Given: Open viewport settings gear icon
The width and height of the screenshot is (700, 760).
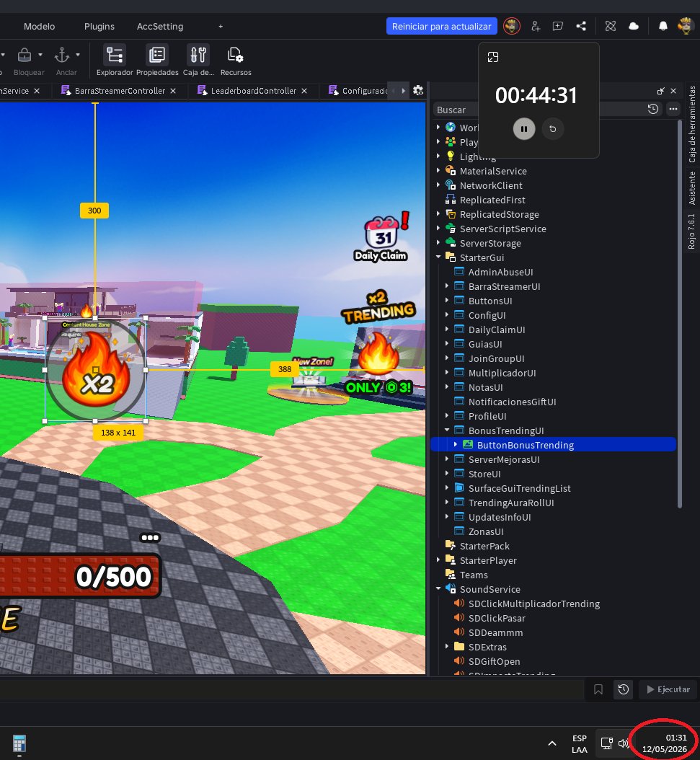Looking at the screenshot, I should pyautogui.click(x=418, y=91).
